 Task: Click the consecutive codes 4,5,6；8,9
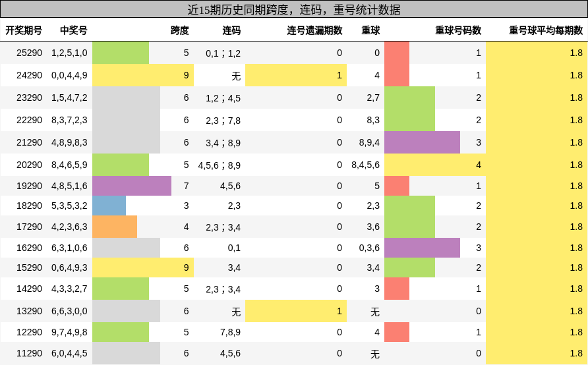click(x=220, y=165)
